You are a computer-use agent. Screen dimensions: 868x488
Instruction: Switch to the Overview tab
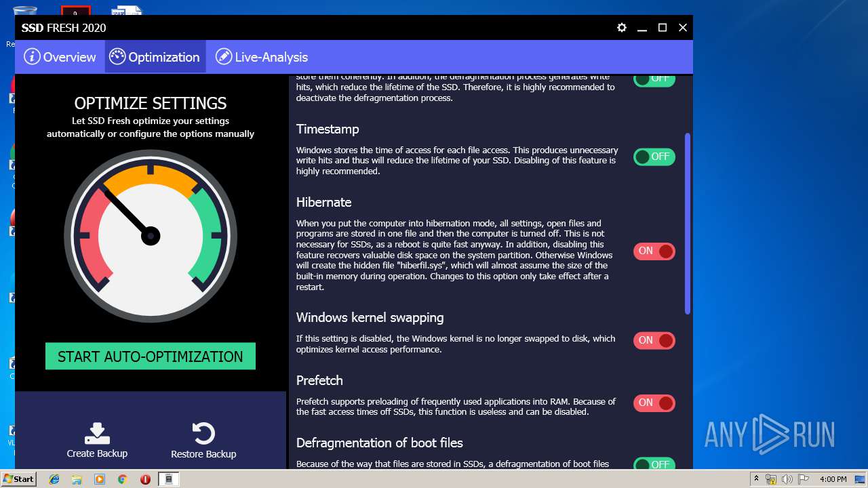click(60, 57)
